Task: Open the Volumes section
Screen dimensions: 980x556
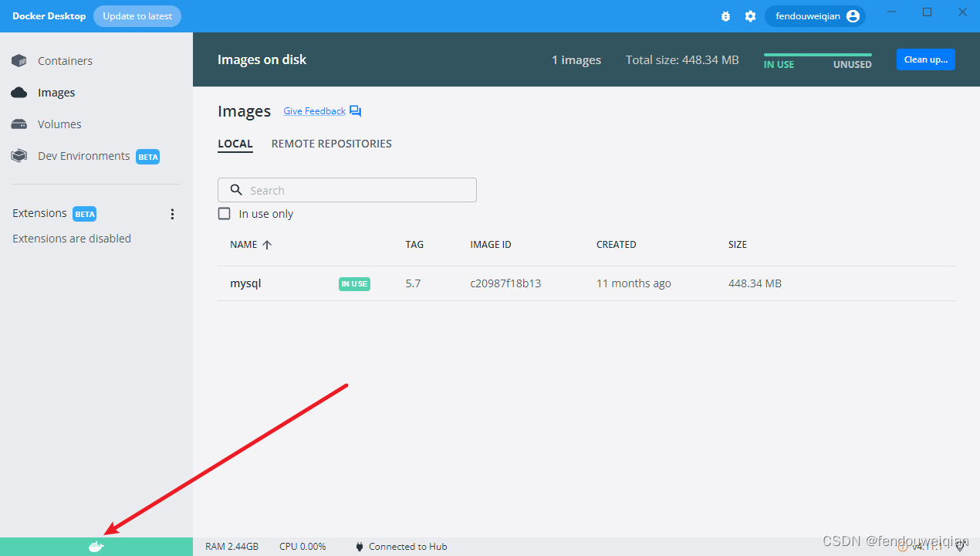Action: [59, 124]
